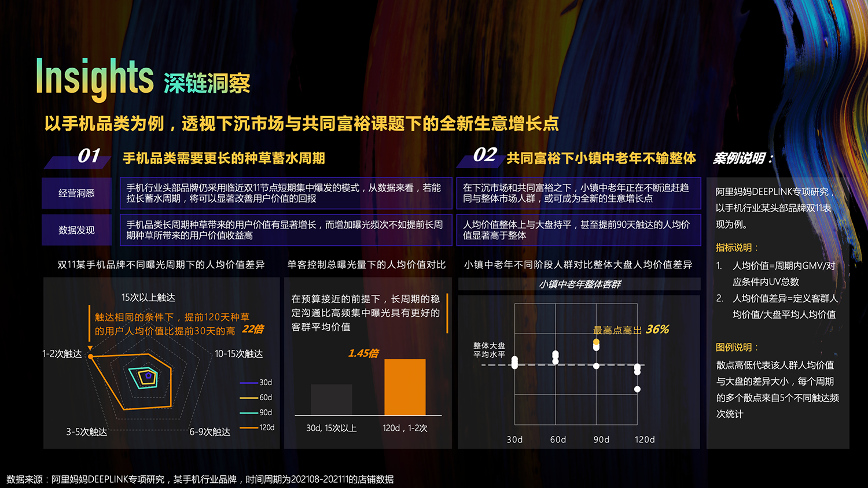Click the '90d' label on the scatter chart axis

(x=601, y=439)
